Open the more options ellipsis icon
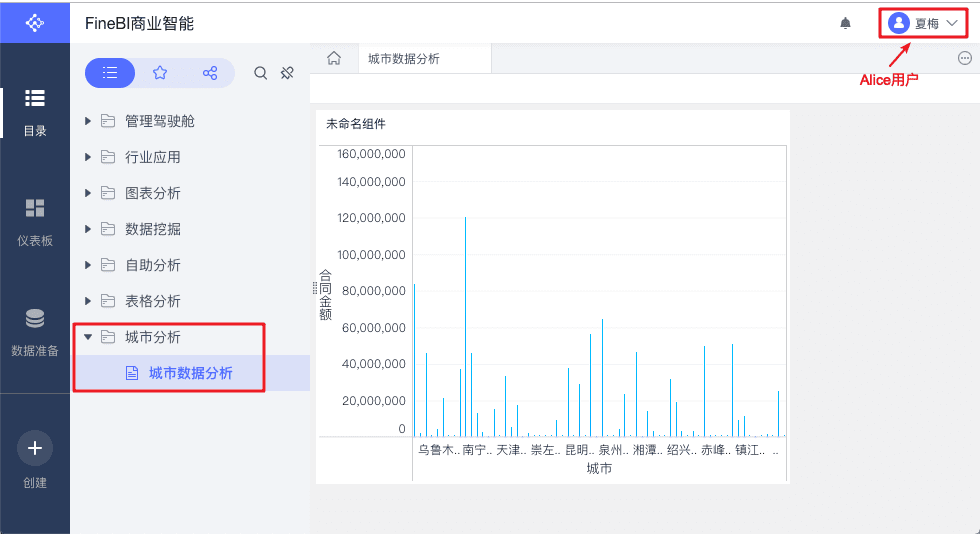 (964, 58)
